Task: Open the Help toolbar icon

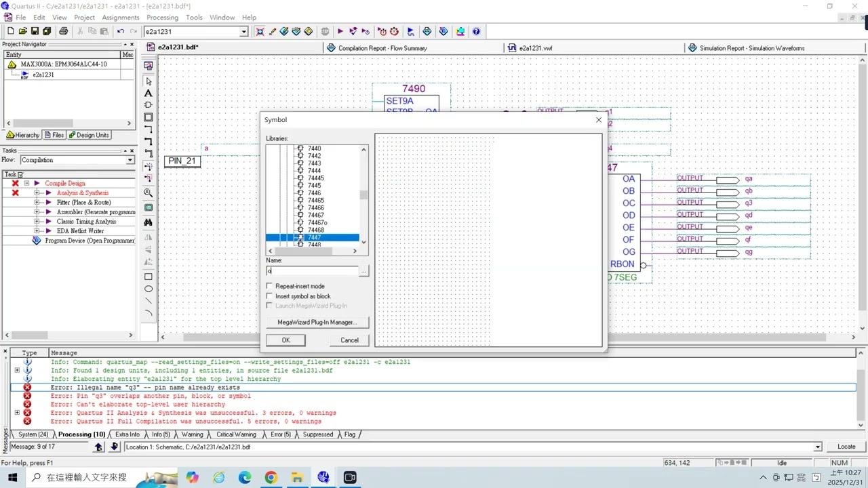Action: click(476, 31)
